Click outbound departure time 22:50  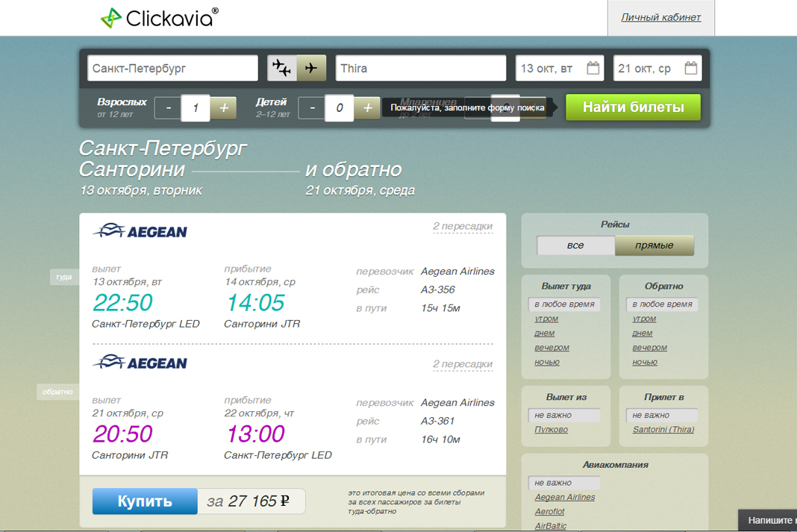coord(122,302)
